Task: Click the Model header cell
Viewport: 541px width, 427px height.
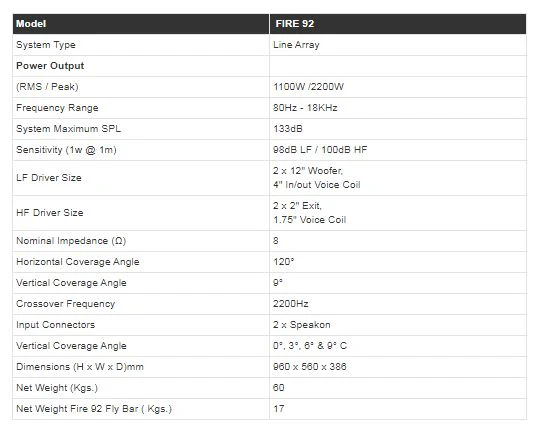Action: [141, 24]
